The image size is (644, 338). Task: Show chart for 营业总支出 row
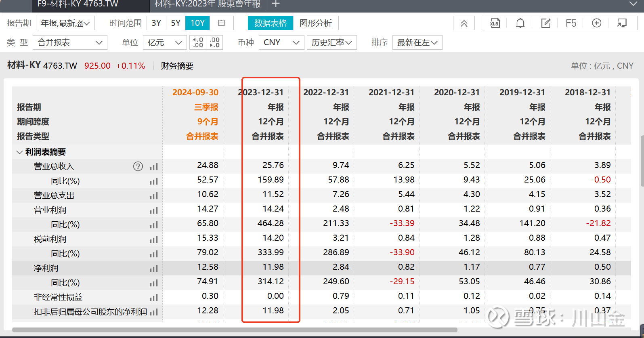pyautogui.click(x=154, y=196)
